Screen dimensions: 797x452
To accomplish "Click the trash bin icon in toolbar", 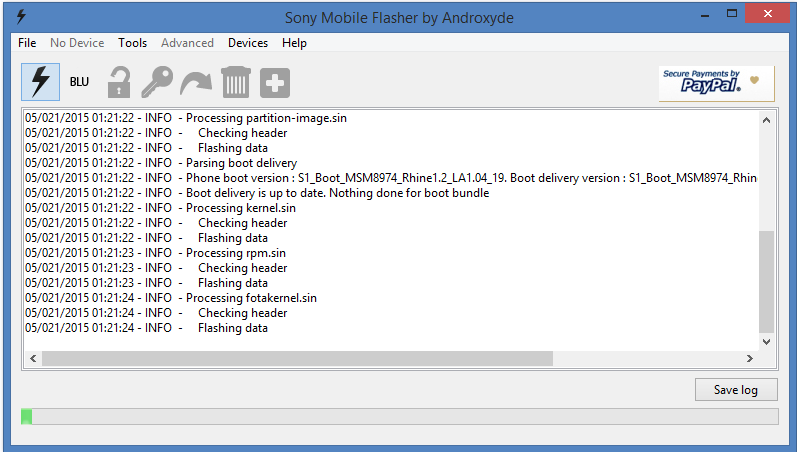I will pyautogui.click(x=235, y=82).
